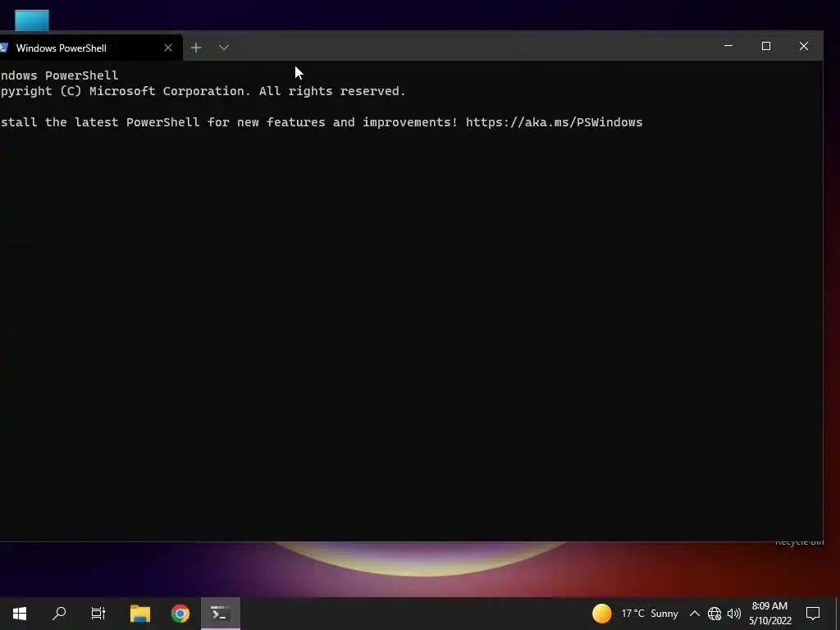This screenshot has height=630, width=840.
Task: Open Google Chrome from the taskbar
Action: 180,614
